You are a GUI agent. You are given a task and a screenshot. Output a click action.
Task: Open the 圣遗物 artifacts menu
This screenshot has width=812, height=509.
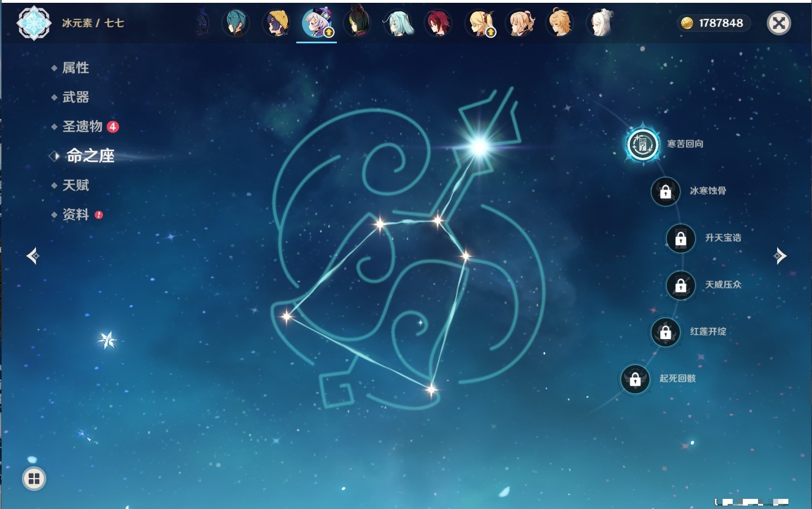(x=82, y=127)
